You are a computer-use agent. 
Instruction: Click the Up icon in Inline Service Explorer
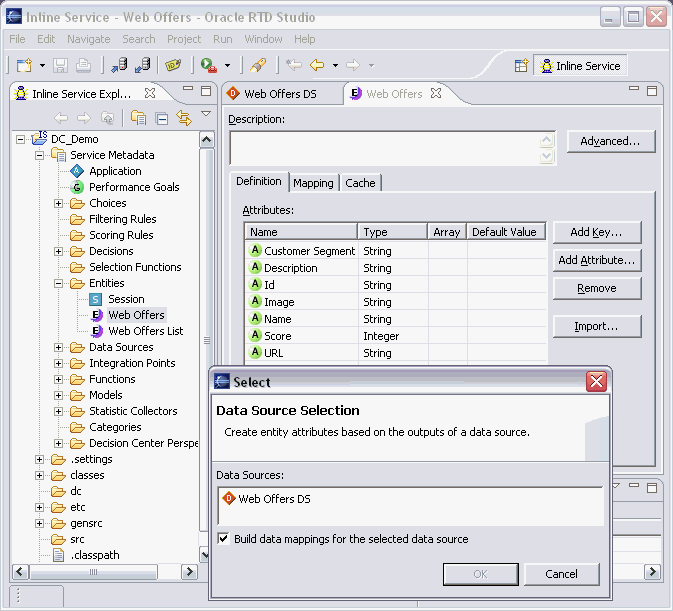tap(107, 118)
